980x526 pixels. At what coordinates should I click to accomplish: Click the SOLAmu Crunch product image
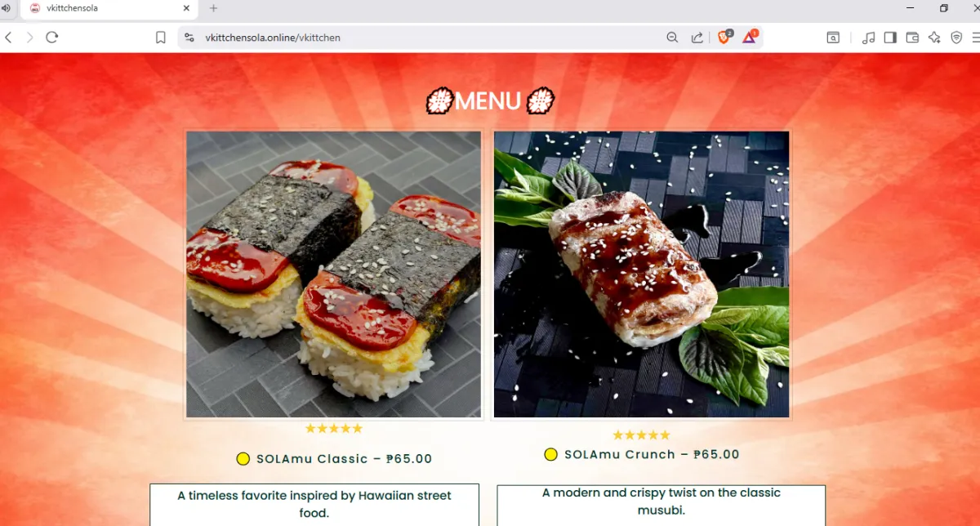coord(641,274)
